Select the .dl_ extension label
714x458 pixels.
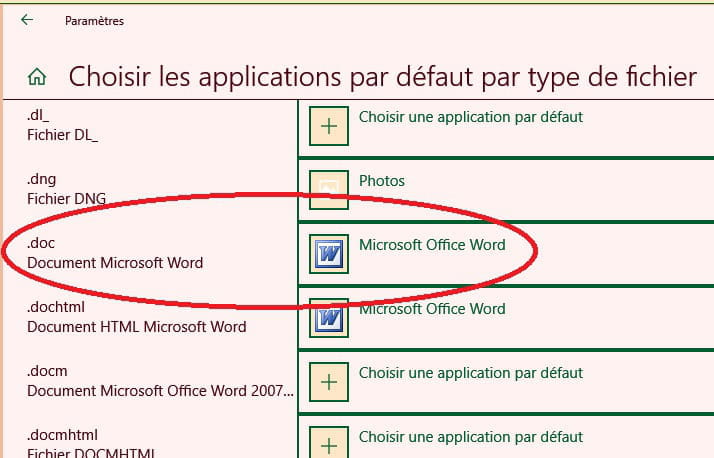38,115
